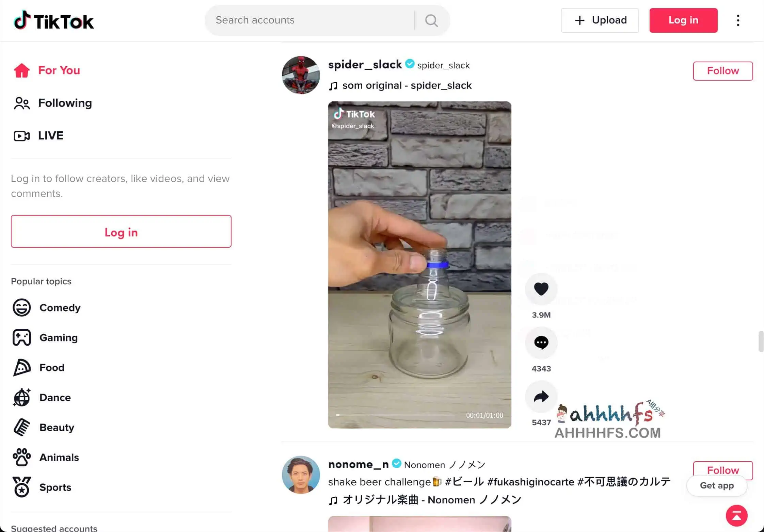Click the search magnifying glass icon
Image resolution: width=764 pixels, height=532 pixels.
432,20
